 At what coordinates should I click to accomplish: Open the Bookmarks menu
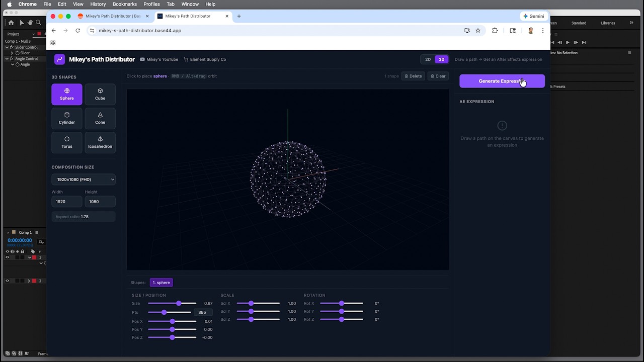pos(125,4)
